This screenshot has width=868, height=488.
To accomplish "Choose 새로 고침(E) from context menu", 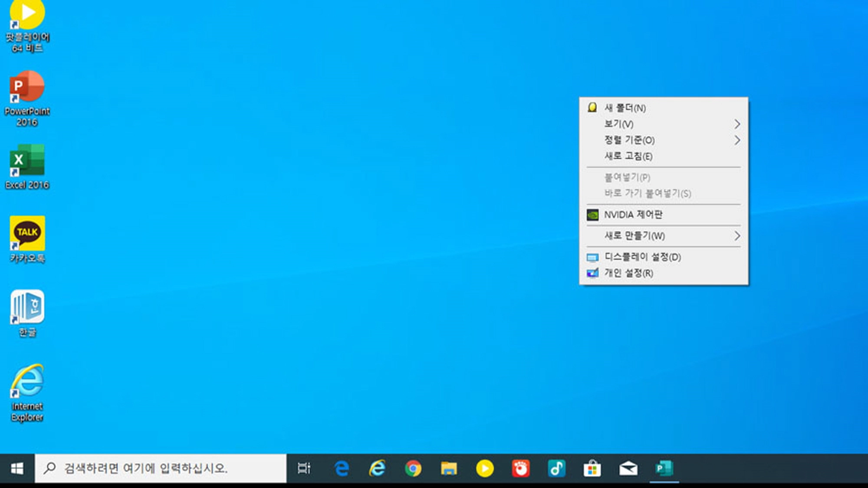I will click(x=628, y=156).
